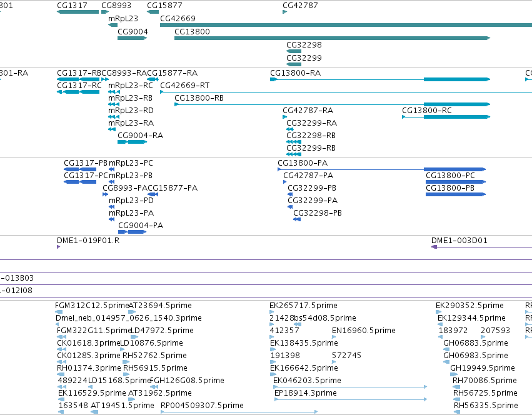Select transcript CG9004-RA label
This screenshot has width=532, height=415.
pyautogui.click(x=140, y=136)
